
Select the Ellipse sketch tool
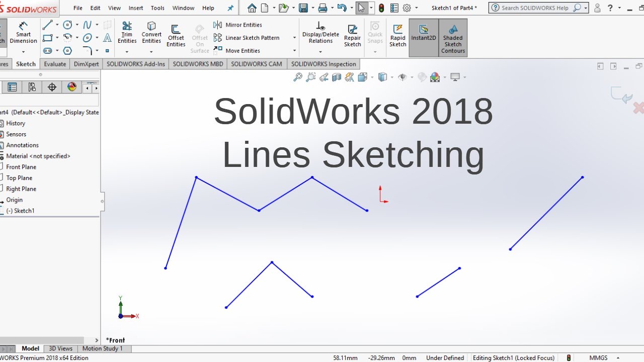coord(88,38)
